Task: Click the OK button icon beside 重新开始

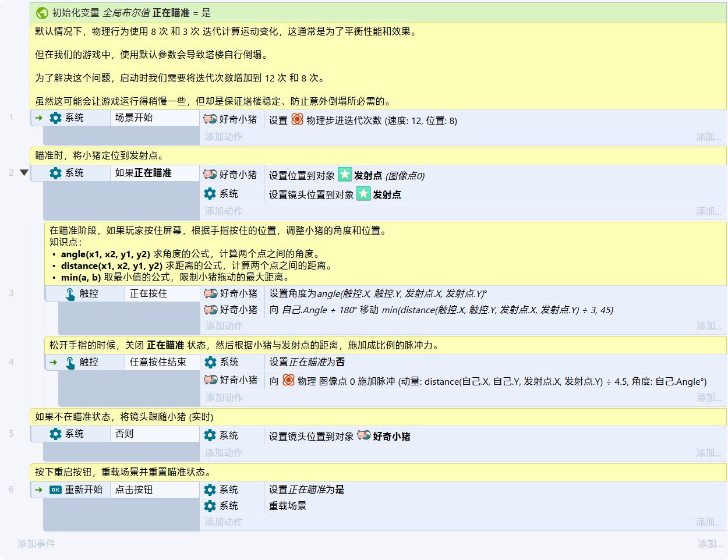Action: click(55, 490)
